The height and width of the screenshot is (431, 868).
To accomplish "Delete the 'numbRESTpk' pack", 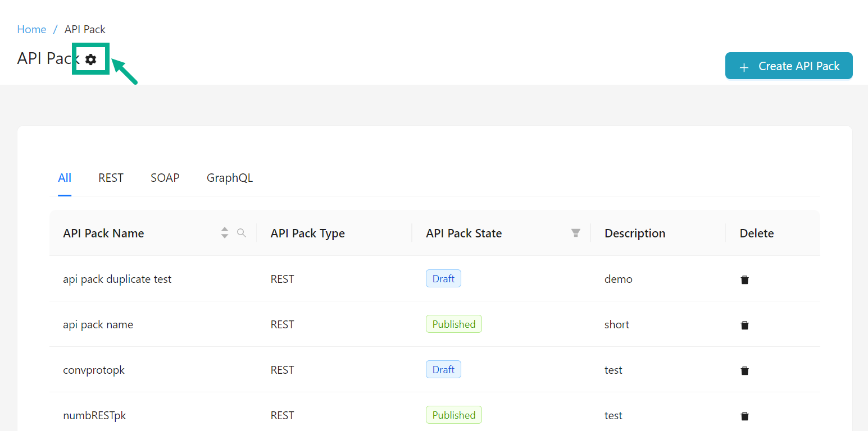I will tap(744, 416).
